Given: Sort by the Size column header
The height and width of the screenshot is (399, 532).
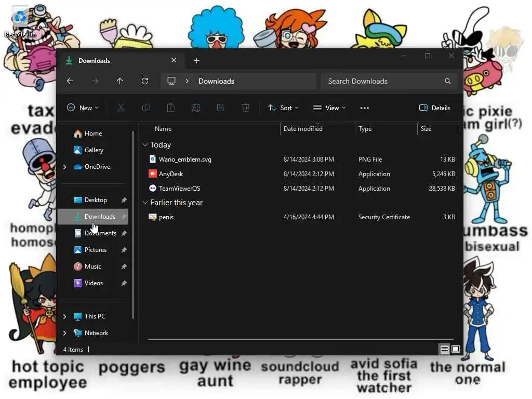Looking at the screenshot, I should click(x=426, y=129).
